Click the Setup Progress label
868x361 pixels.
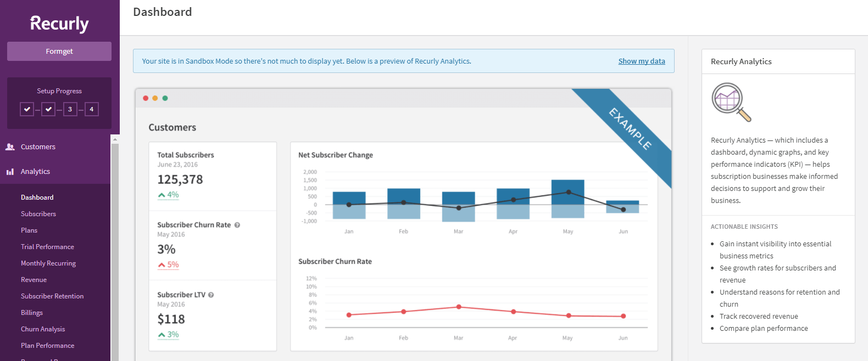tap(59, 91)
